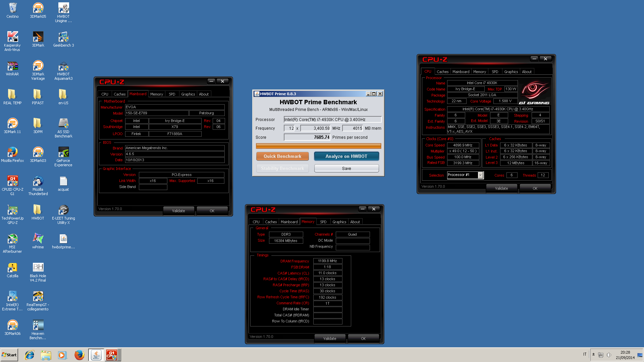644x362 pixels.
Task: Launch GeForce Experience icon
Action: pyautogui.click(x=63, y=157)
